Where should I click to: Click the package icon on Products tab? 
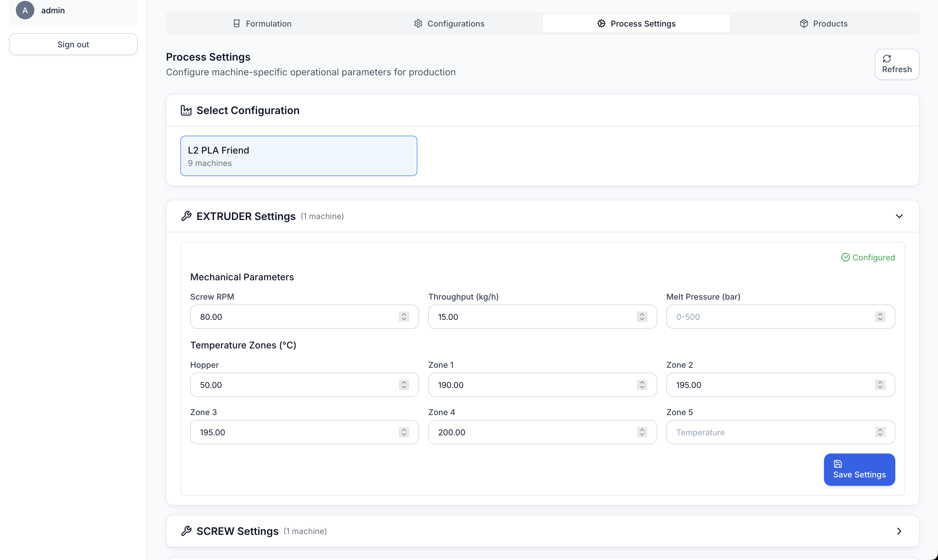click(804, 23)
